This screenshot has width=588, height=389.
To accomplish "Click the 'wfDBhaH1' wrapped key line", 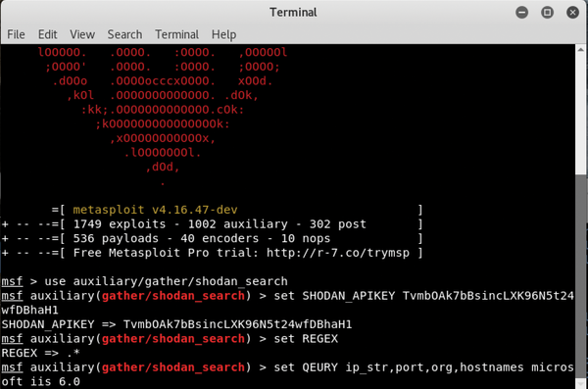I will click(x=30, y=311).
